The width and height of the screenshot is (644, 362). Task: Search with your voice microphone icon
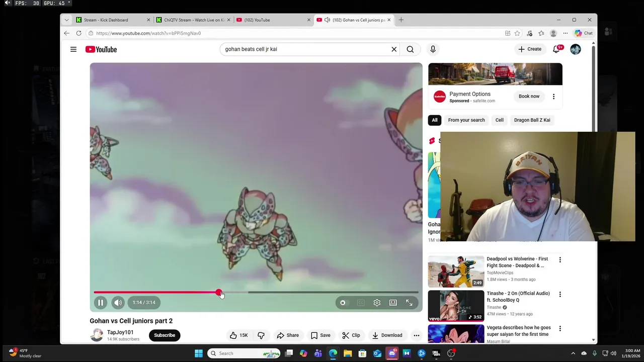433,49
